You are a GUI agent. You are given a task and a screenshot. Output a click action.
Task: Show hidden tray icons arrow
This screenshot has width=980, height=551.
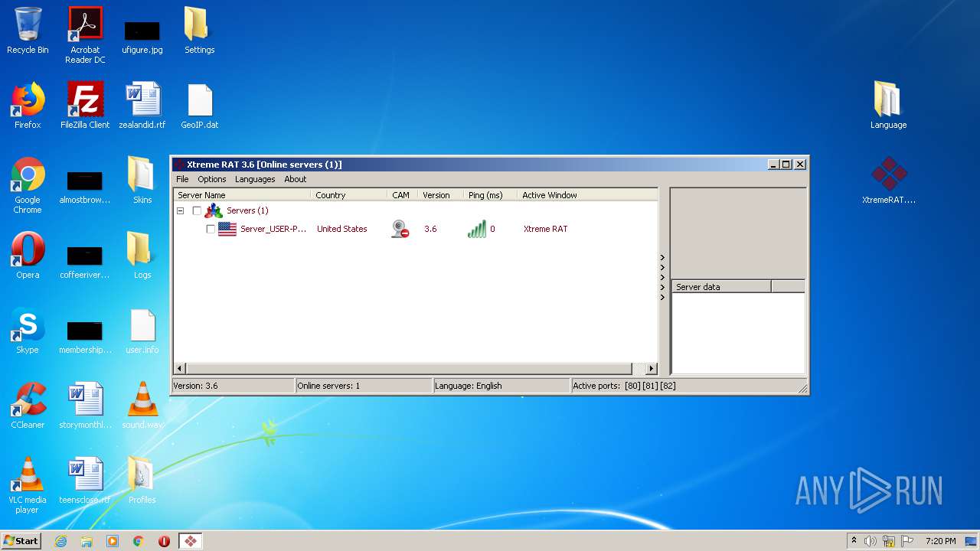[x=854, y=540]
